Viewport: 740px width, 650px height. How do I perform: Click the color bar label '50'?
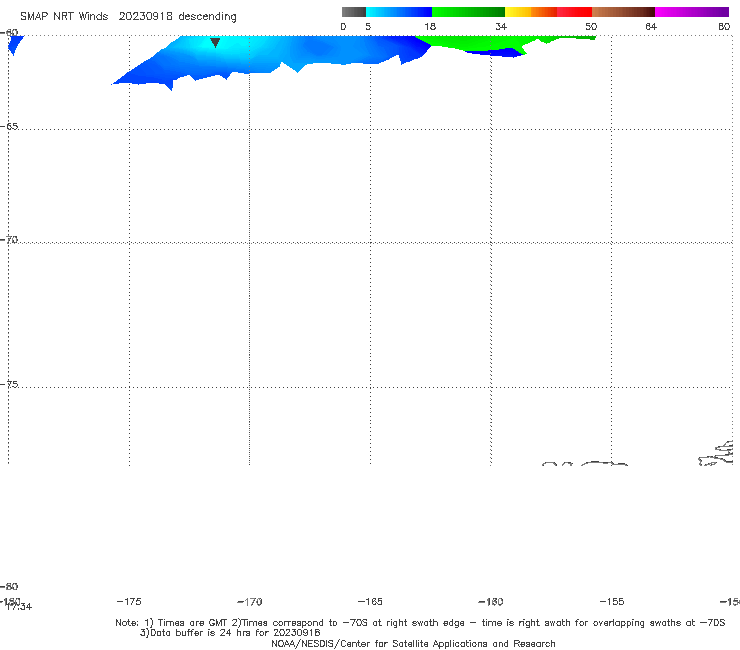591,26
